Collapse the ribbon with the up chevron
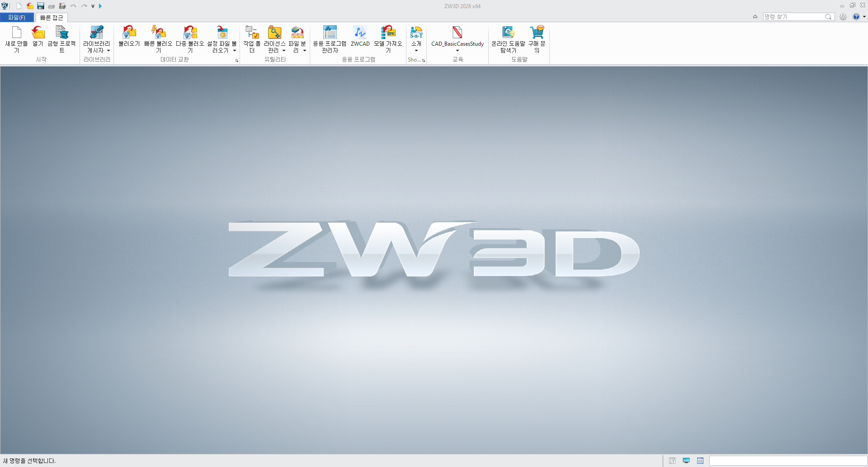The image size is (868, 467). coord(755,17)
